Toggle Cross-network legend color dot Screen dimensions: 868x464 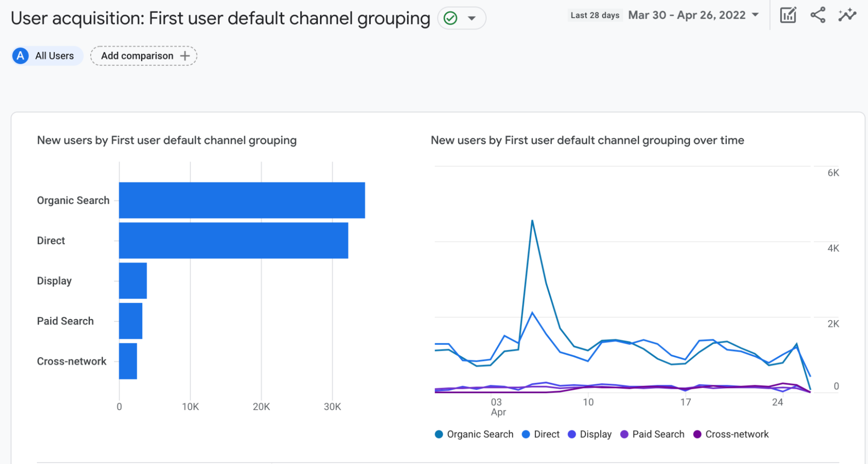point(697,434)
